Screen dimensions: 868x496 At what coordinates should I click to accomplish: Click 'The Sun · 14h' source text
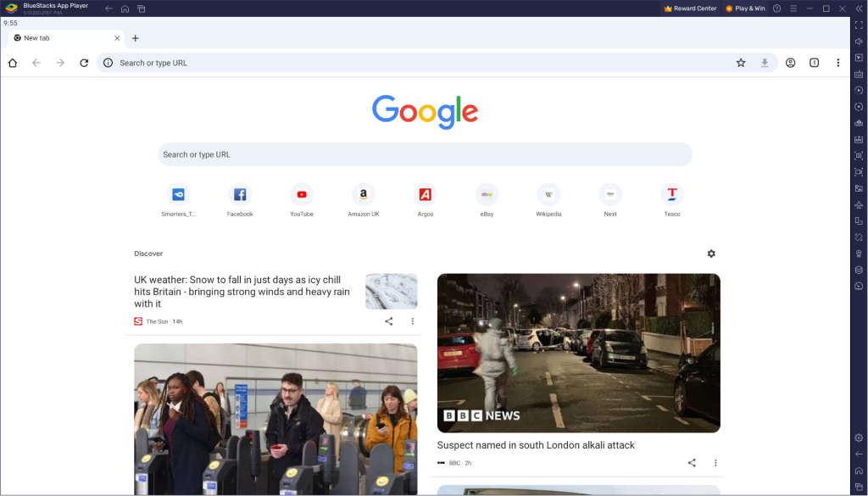(x=164, y=321)
